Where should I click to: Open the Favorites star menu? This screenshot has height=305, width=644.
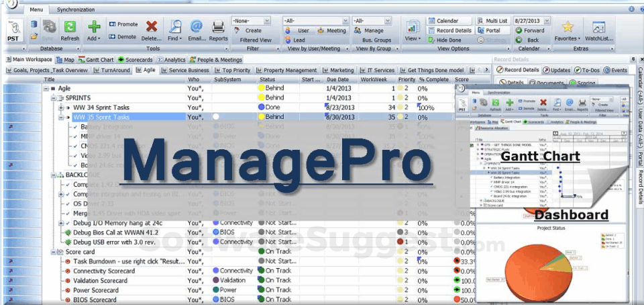click(x=568, y=31)
